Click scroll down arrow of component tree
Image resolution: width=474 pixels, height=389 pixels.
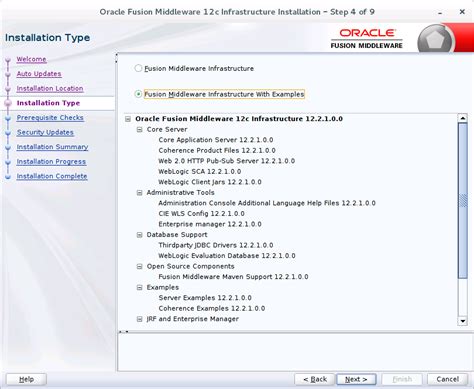click(463, 321)
